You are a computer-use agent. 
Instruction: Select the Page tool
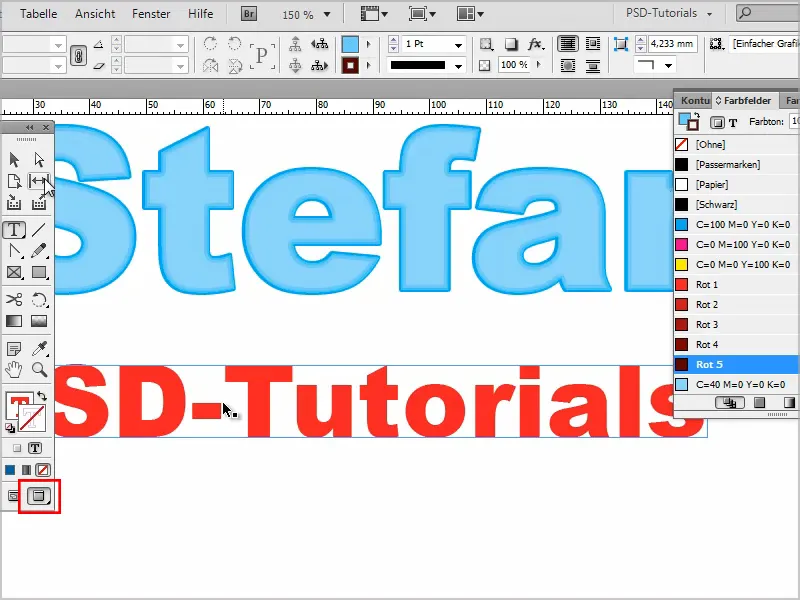pos(14,181)
